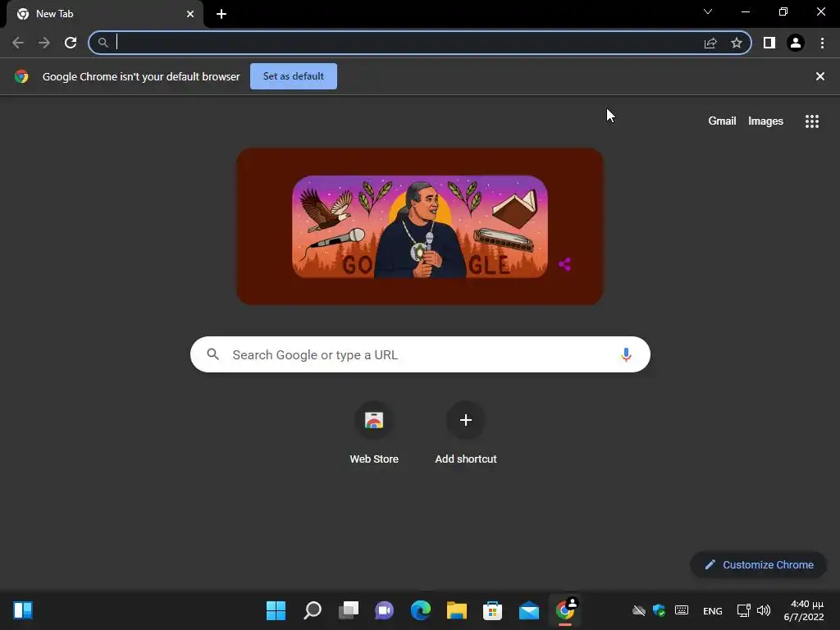Open the Google apps grid
Image resolution: width=840 pixels, height=630 pixels.
tap(812, 121)
